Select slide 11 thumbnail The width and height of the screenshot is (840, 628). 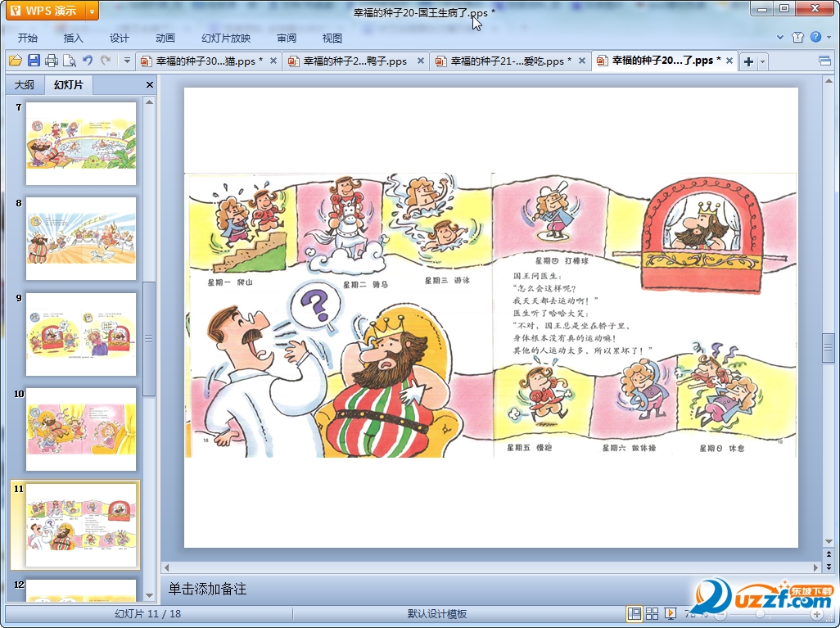click(81, 525)
